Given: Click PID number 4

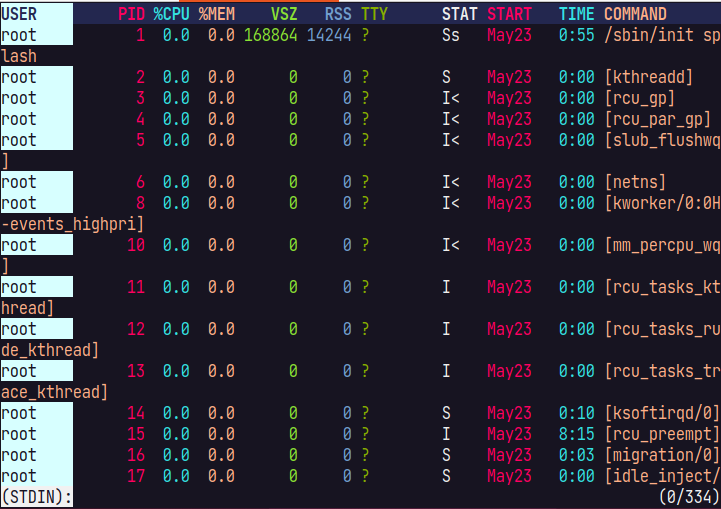Looking at the screenshot, I should coord(141,119).
